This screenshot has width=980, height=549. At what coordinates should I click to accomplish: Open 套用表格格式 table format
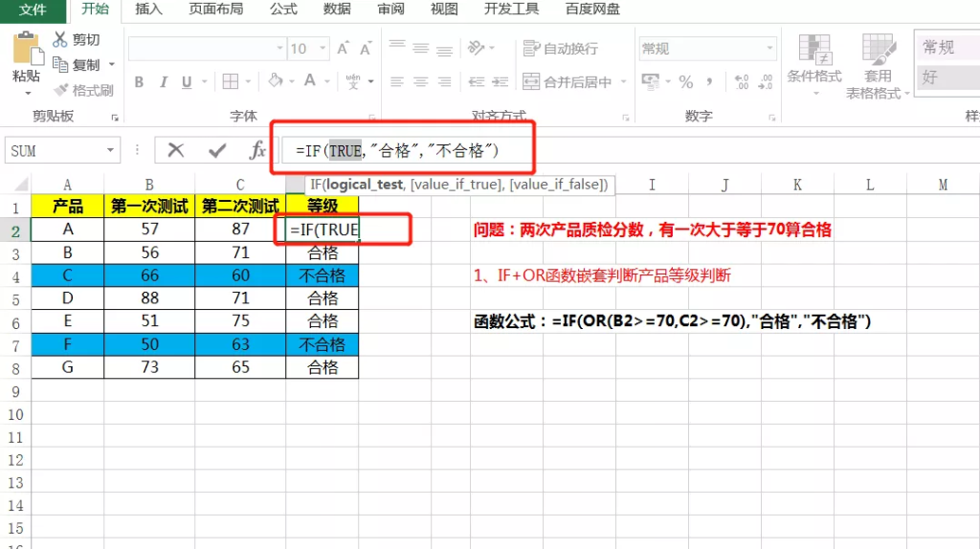878,67
